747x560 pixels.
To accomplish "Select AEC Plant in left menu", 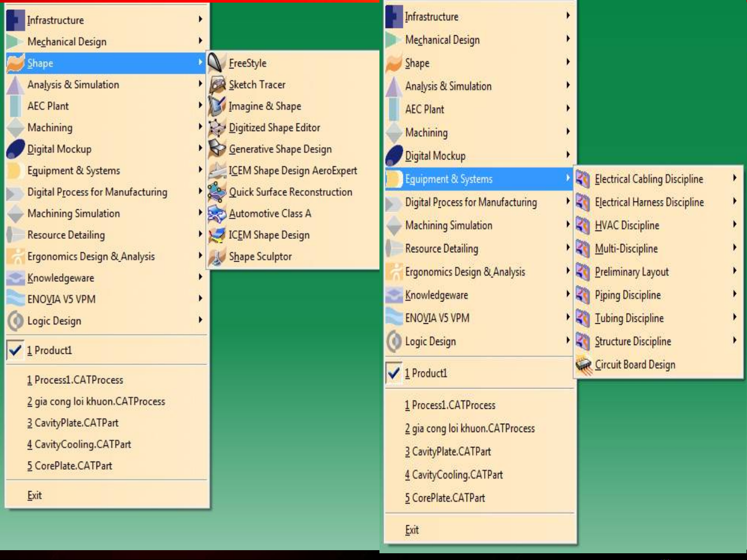I will point(106,106).
